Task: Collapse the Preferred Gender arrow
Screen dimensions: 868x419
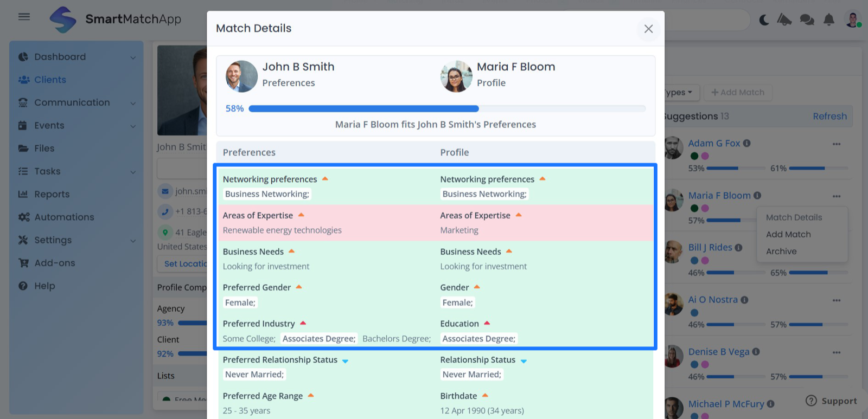Action: pyautogui.click(x=299, y=287)
